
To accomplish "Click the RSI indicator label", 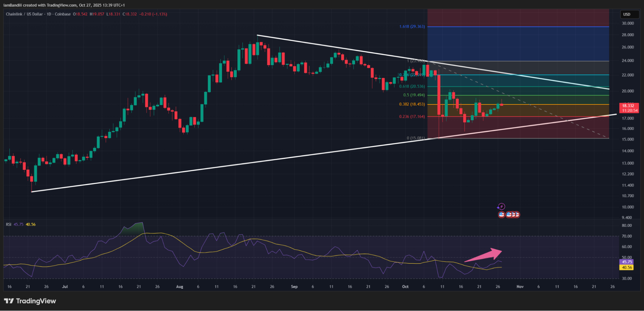I will click(x=8, y=224).
